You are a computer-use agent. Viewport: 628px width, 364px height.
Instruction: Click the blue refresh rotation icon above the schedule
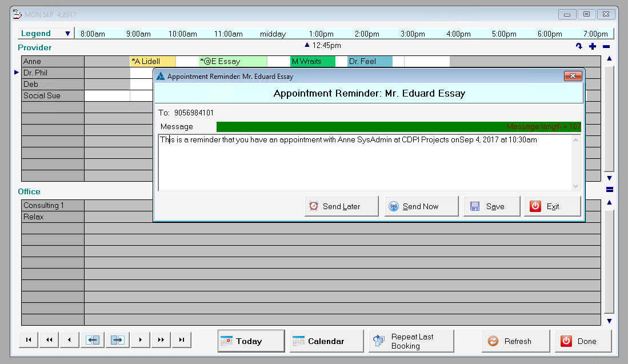(579, 46)
